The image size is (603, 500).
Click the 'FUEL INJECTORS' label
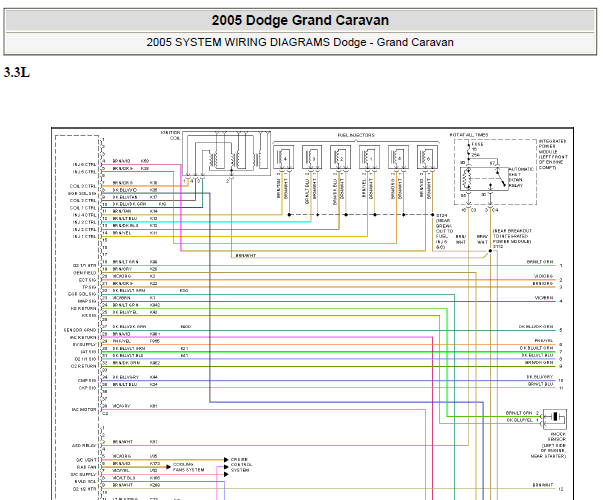click(356, 135)
